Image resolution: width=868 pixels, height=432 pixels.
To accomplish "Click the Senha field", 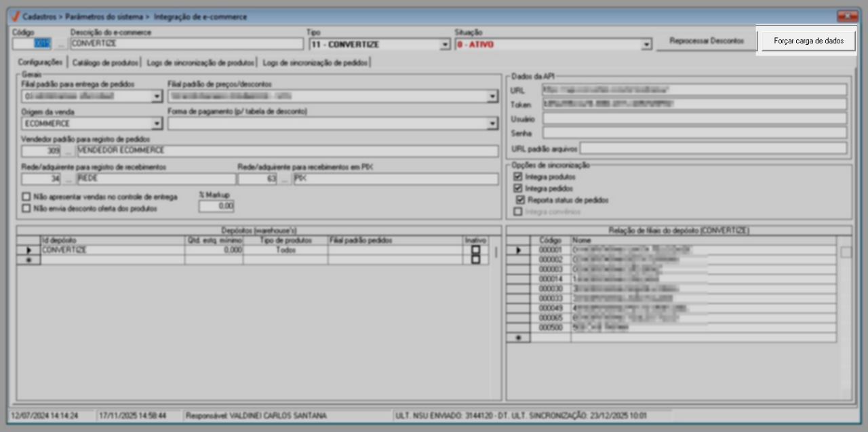I will 695,133.
